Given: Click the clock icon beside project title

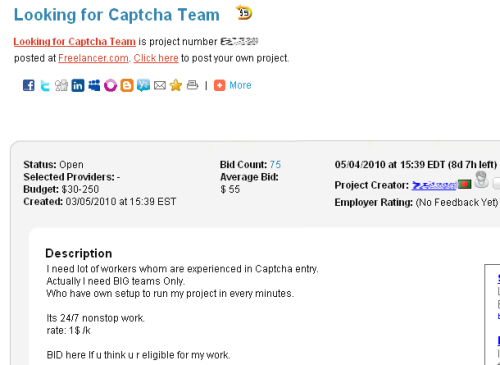Looking at the screenshot, I should tap(244, 13).
